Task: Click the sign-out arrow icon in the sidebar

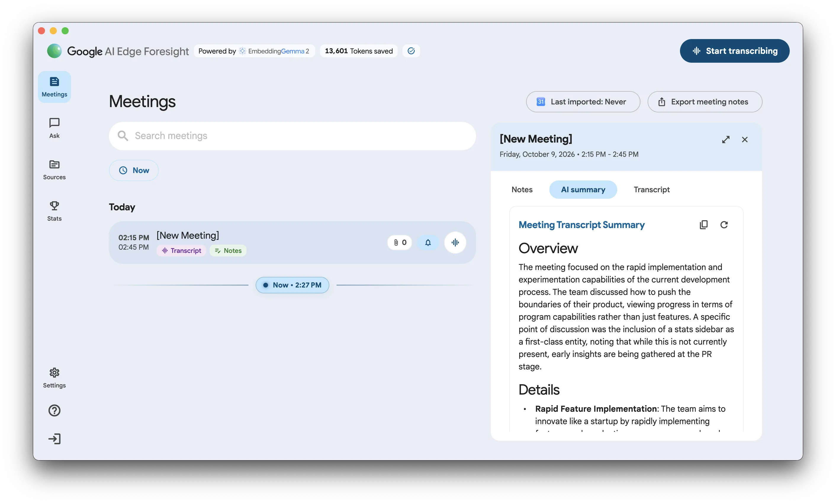Action: (54, 439)
